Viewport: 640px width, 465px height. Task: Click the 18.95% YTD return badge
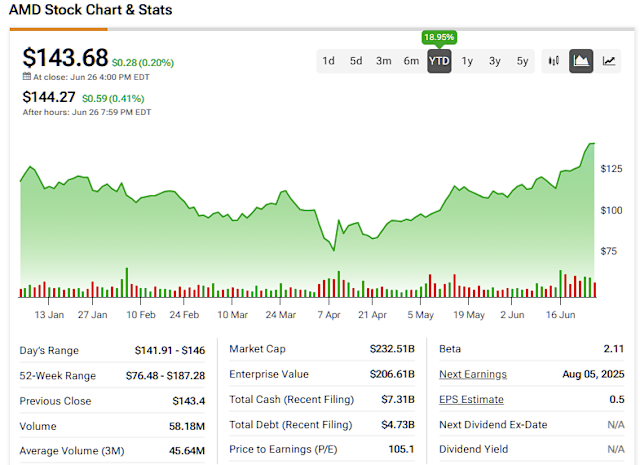(439, 37)
